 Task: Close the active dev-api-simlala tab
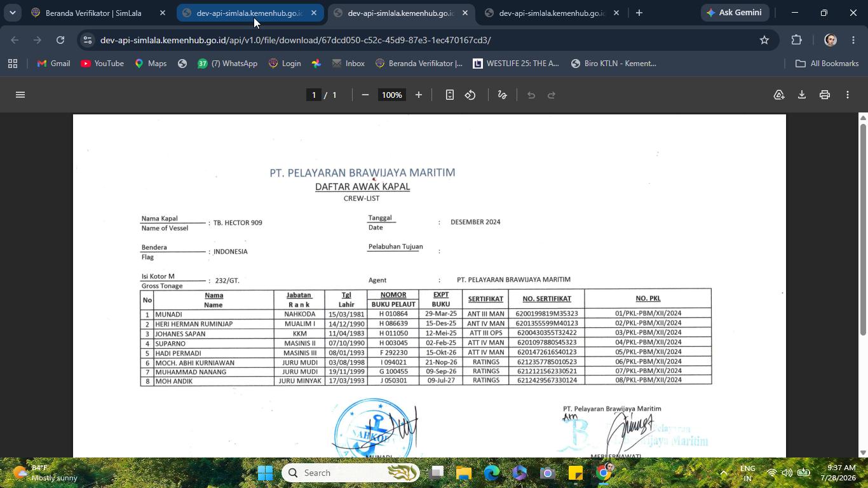click(x=465, y=13)
